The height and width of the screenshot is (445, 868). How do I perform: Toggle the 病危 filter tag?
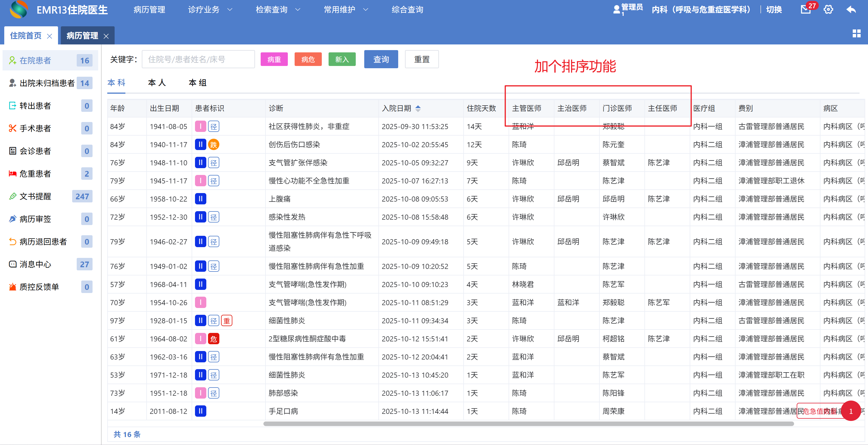[x=308, y=59]
